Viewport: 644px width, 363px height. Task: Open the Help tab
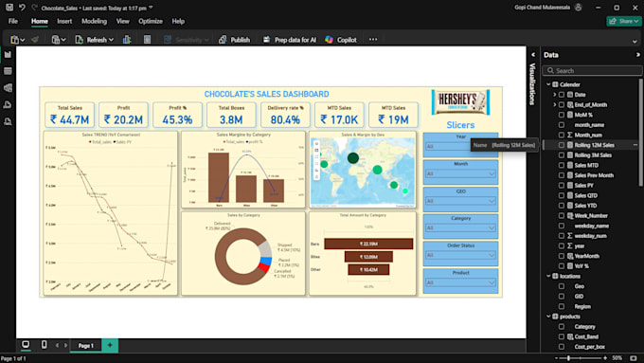click(x=178, y=21)
